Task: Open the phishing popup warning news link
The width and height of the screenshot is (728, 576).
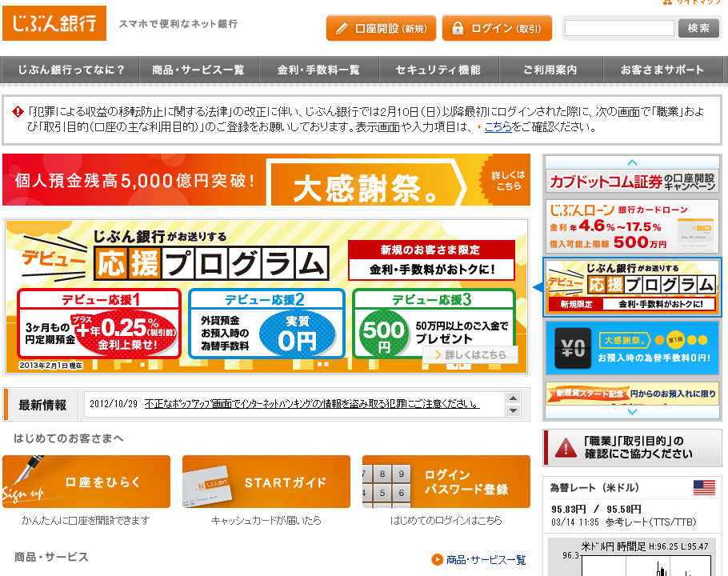Action: [311, 404]
